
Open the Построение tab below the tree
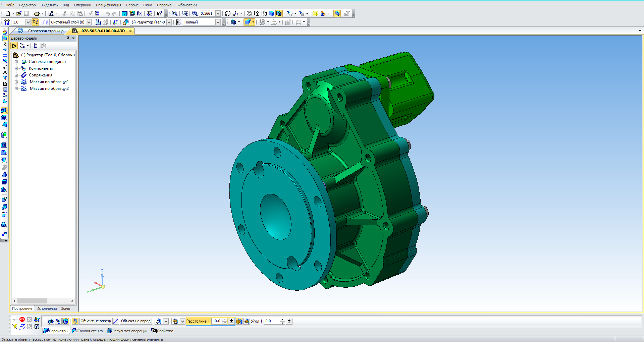[22, 308]
